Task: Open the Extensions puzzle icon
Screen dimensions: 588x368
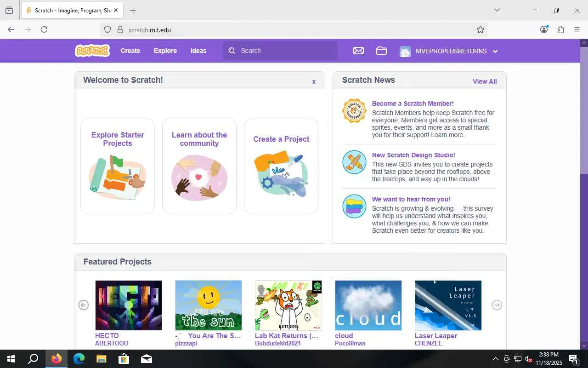Action: [560, 29]
